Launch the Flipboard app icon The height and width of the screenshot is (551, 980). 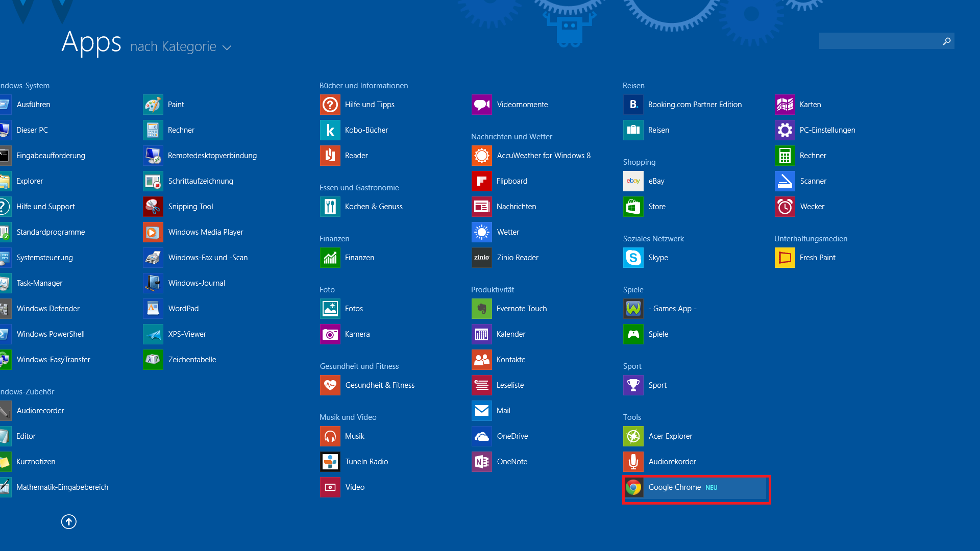click(481, 181)
